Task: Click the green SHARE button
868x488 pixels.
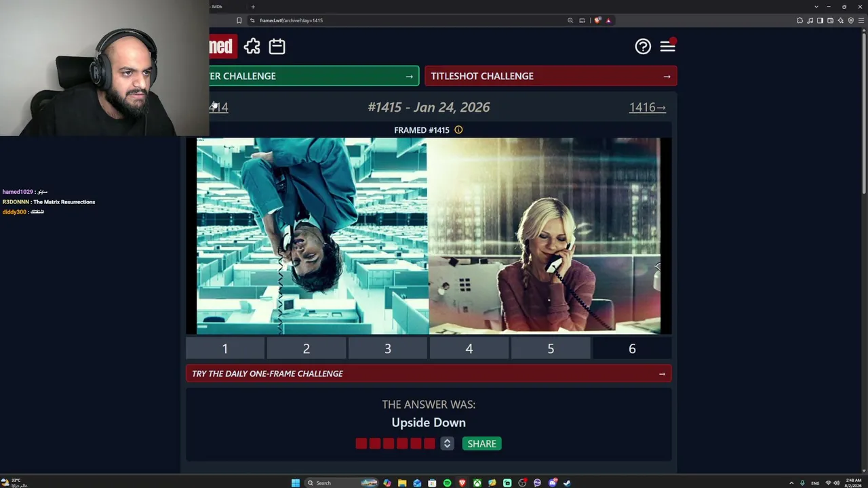Action: [482, 443]
